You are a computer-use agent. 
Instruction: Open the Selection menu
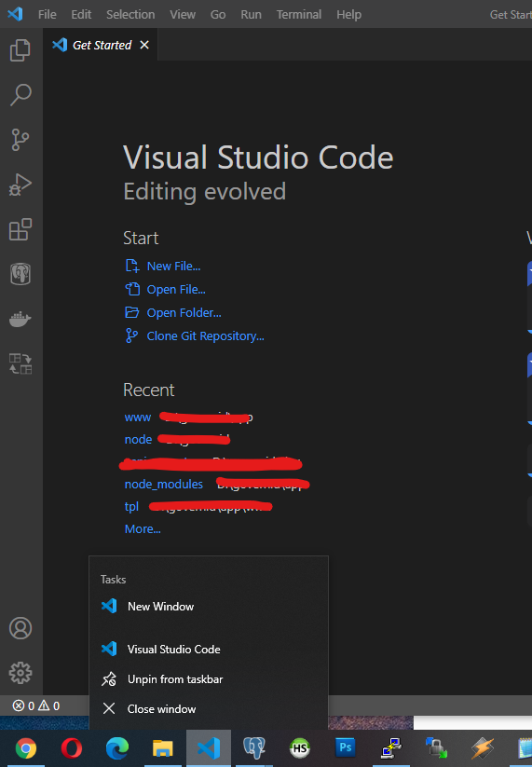130,15
